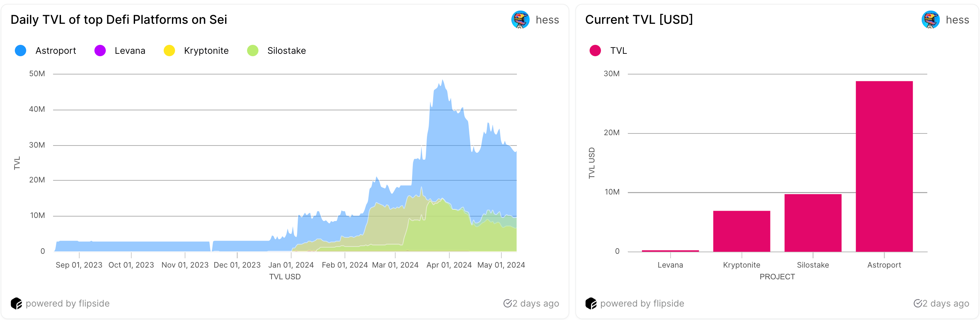The height and width of the screenshot is (320, 980).
Task: Open hess profile link on left card
Action: [547, 20]
